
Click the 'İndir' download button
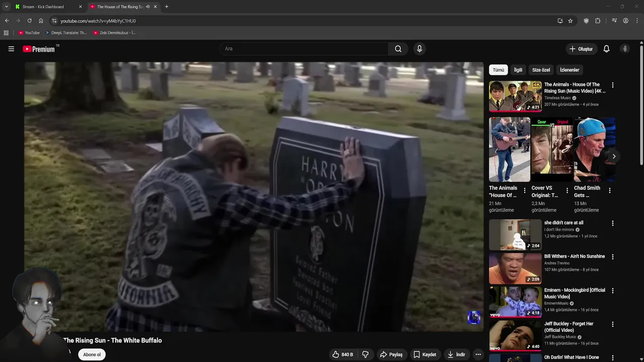456,354
